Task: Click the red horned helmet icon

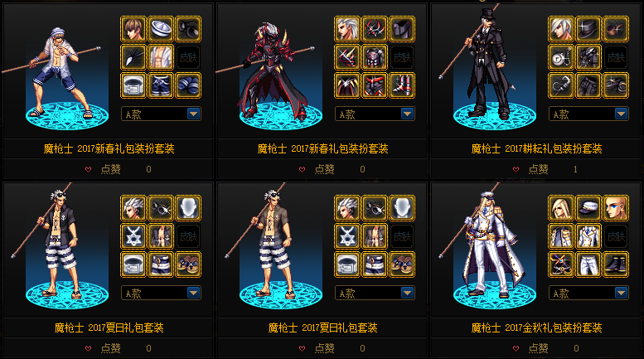Action: click(x=375, y=29)
